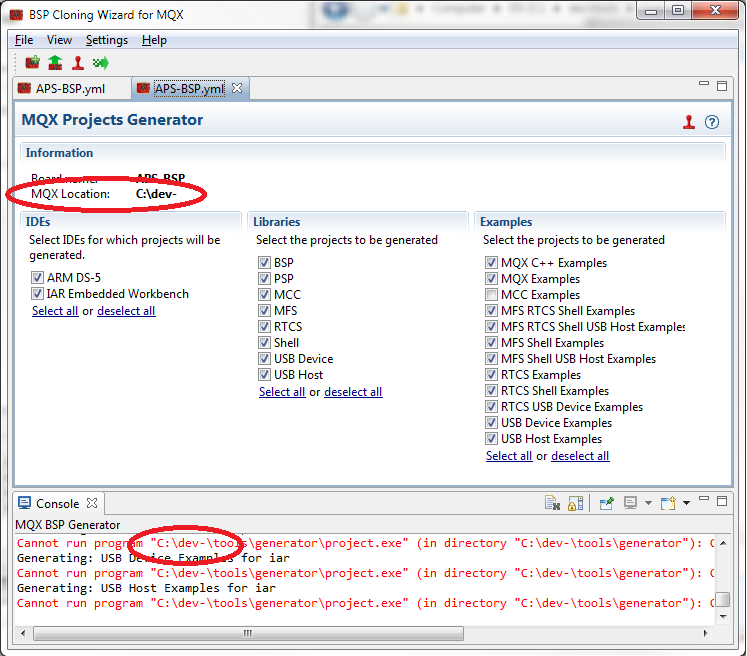
Task: Uncheck IAR Embedded Workbench
Action: [x=37, y=293]
